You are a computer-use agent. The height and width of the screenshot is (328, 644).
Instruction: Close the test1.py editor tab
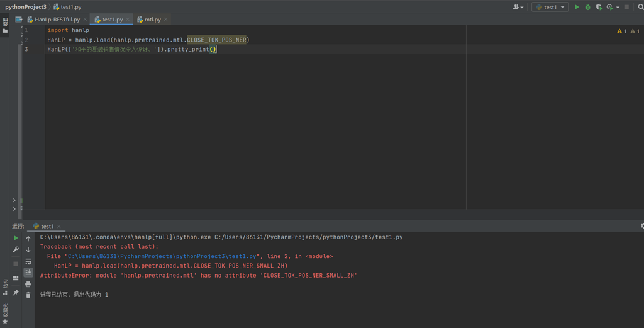click(x=128, y=20)
